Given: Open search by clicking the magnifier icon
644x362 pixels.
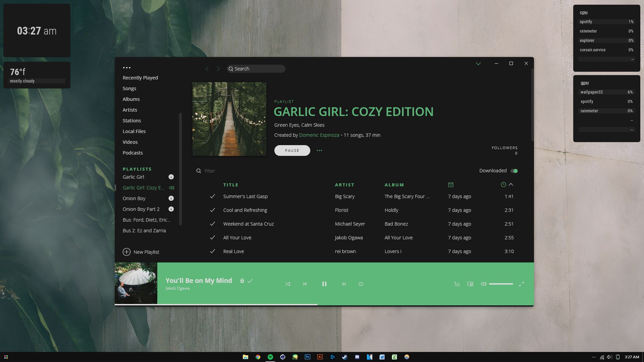Looking at the screenshot, I should [x=231, y=69].
